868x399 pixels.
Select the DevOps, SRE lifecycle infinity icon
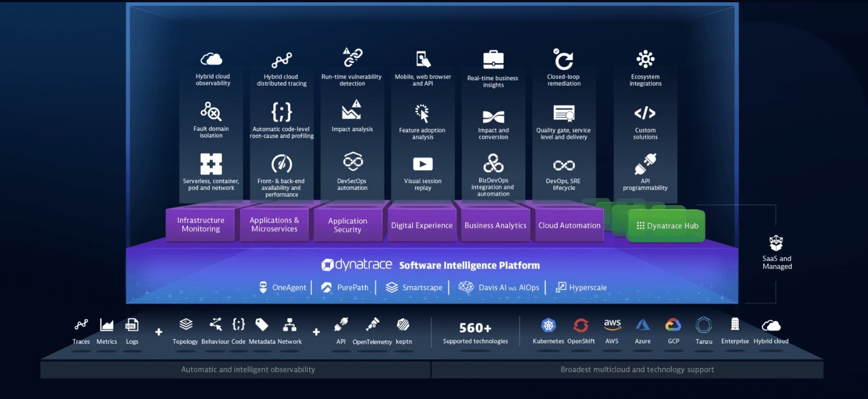(564, 166)
